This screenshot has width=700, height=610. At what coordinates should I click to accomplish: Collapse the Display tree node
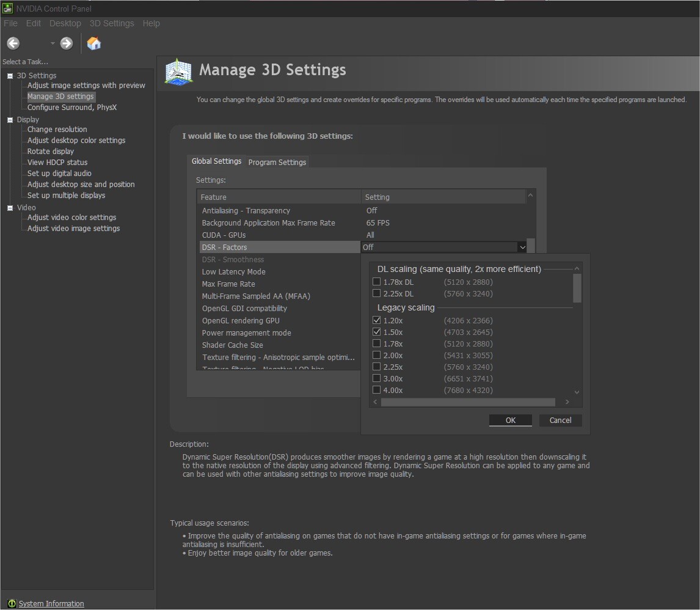click(10, 120)
